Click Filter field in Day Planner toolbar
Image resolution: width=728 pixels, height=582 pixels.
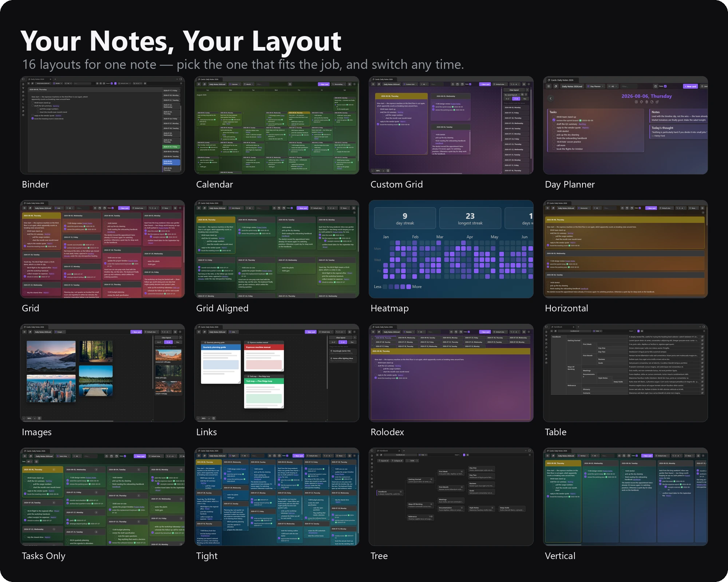pos(629,86)
